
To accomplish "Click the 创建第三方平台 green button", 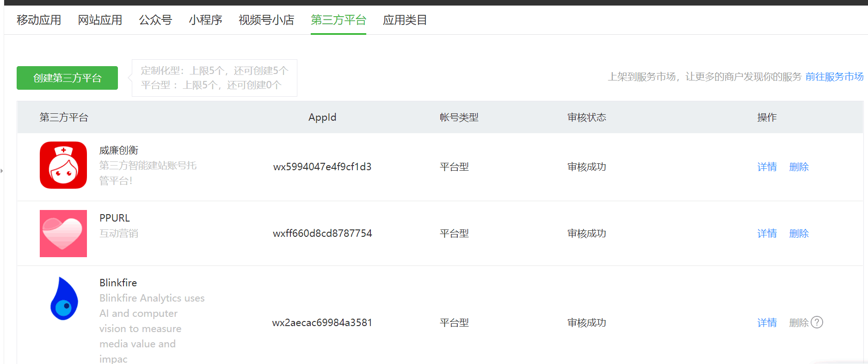I will coord(67,78).
